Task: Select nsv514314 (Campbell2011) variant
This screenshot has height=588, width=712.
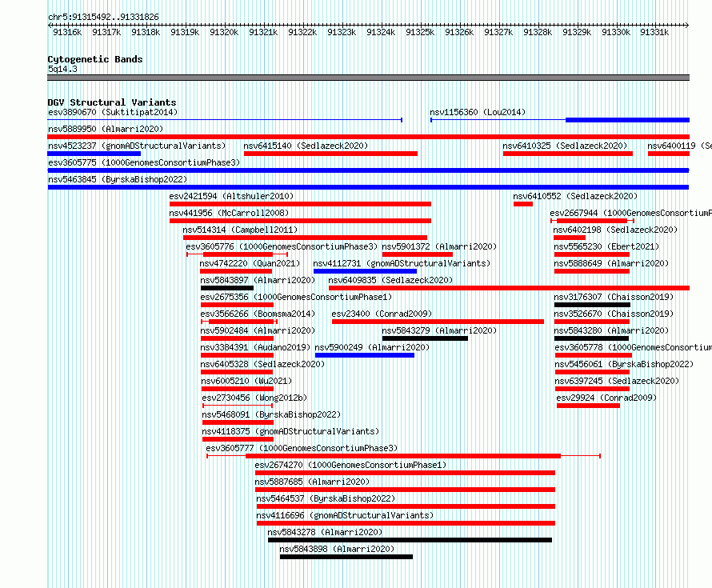Action: 240,230
